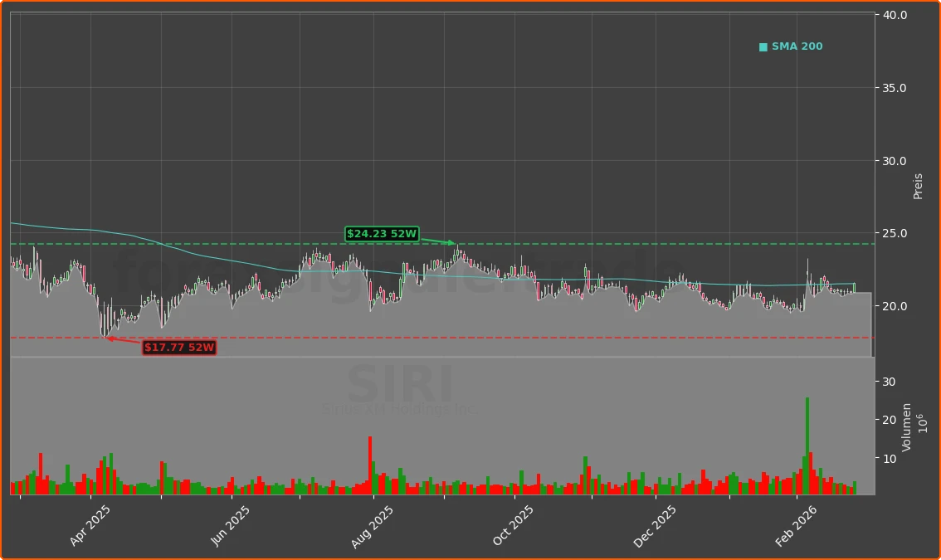Click the teal SMA 200 legend square
This screenshot has width=941, height=560.
click(x=763, y=47)
